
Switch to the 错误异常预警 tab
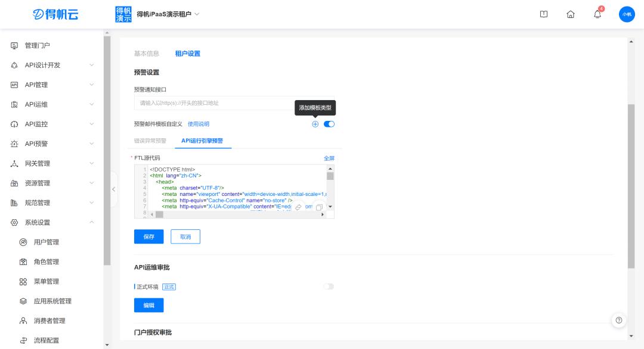(150, 141)
